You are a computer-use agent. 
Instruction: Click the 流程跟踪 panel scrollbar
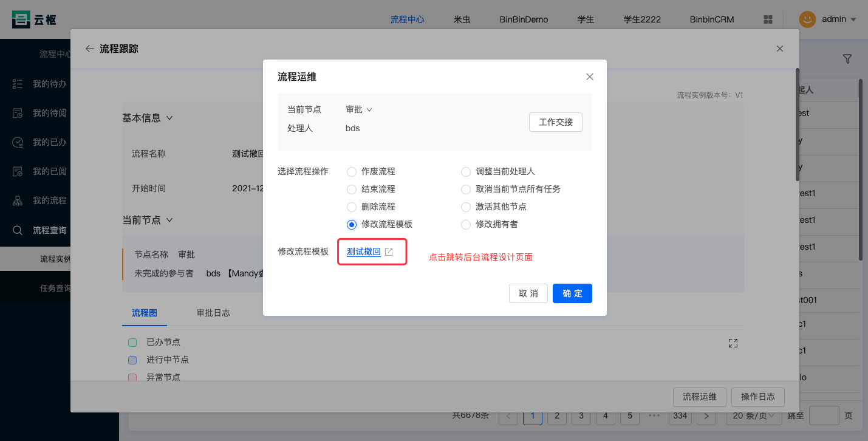pyautogui.click(x=797, y=124)
